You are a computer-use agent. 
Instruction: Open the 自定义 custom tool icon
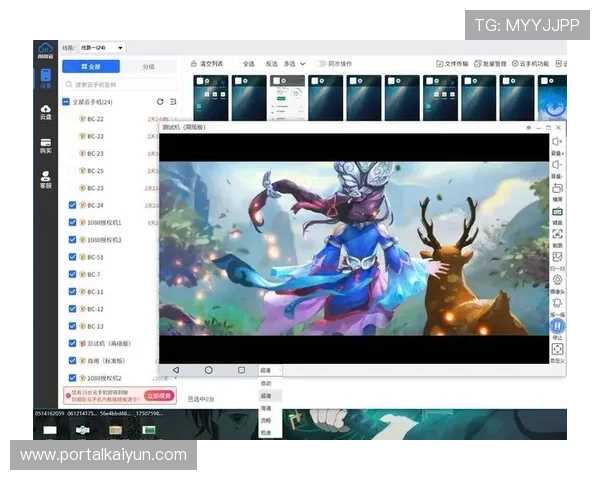557,349
